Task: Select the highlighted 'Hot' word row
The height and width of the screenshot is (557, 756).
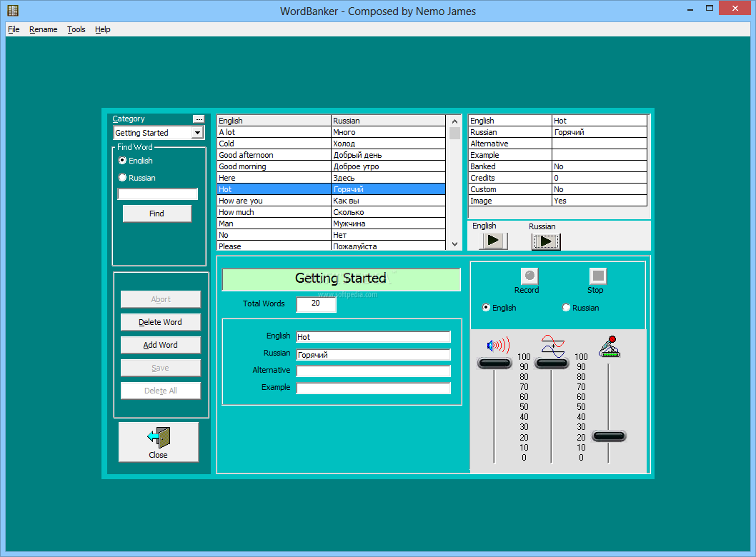Action: [x=331, y=189]
